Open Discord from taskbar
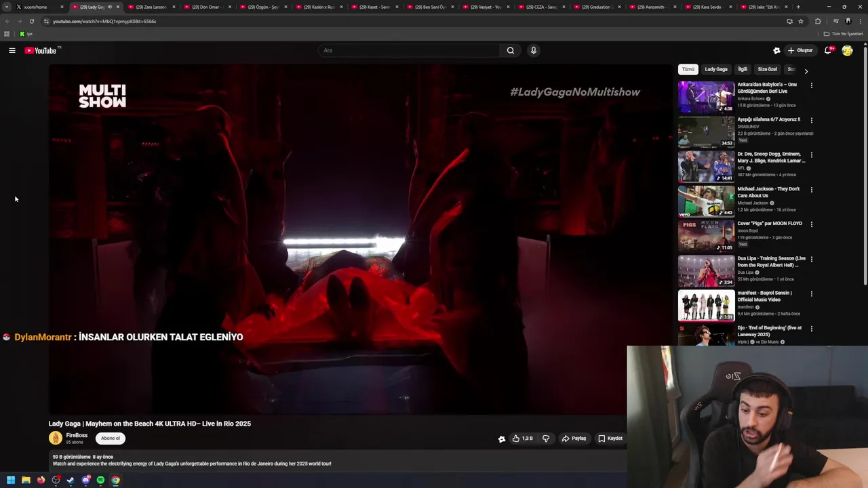This screenshot has width=868, height=488. [85, 480]
